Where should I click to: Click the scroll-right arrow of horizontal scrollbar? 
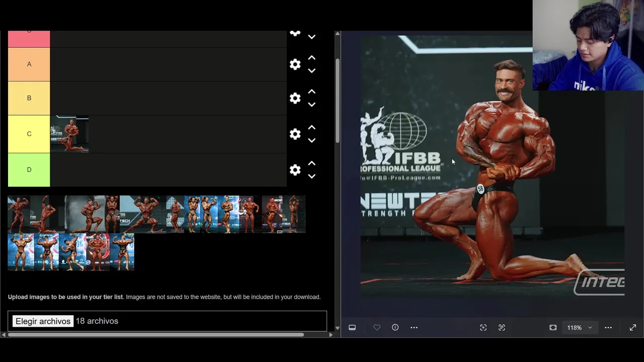tap(331, 334)
